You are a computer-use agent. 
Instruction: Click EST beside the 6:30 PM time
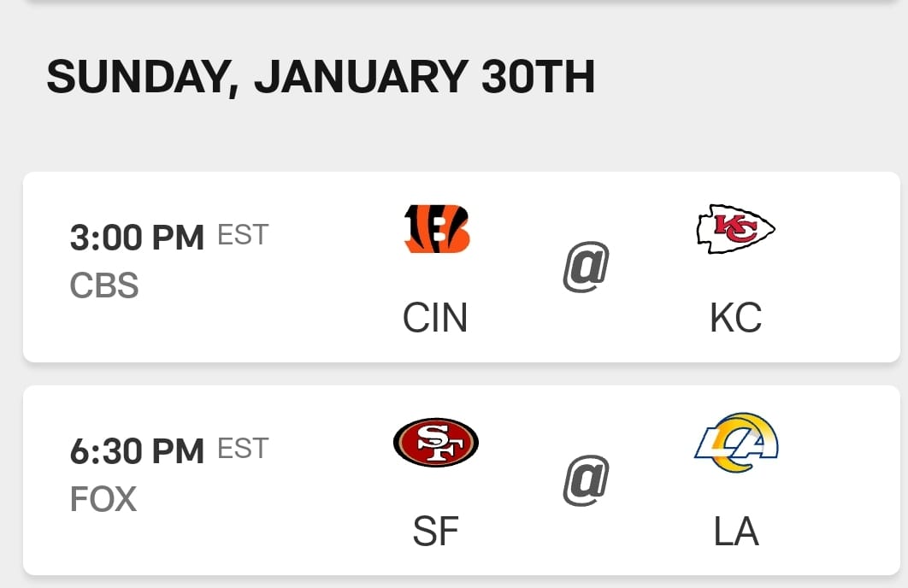243,448
